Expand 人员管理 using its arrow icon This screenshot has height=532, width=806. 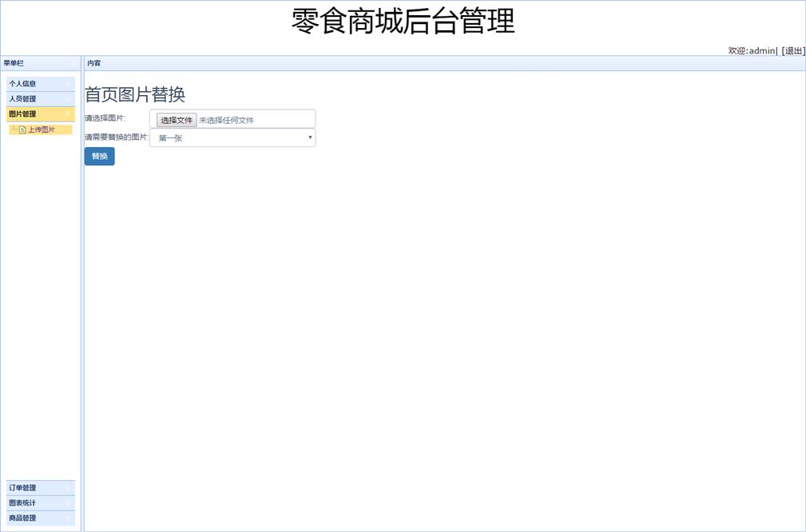tap(69, 98)
